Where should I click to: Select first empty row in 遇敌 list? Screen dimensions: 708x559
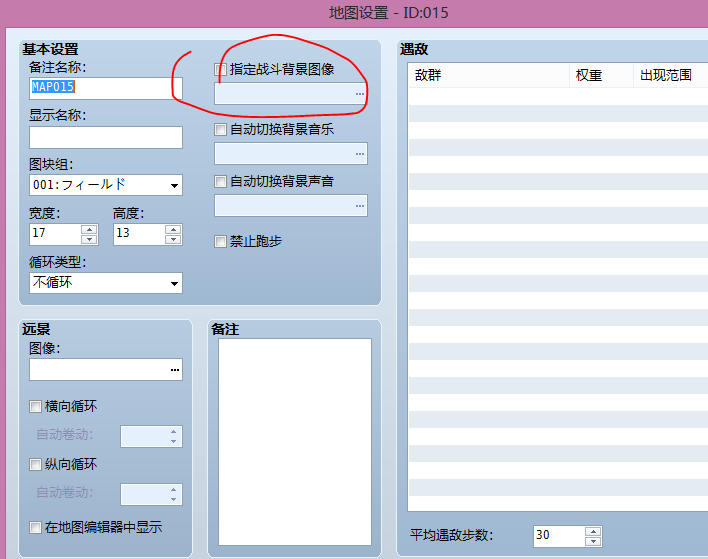[x=558, y=96]
